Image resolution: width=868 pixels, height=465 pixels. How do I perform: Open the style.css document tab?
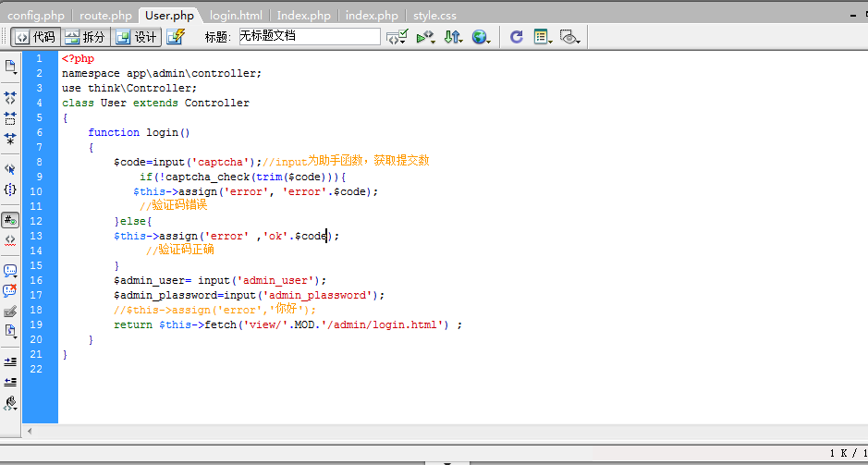[434, 16]
